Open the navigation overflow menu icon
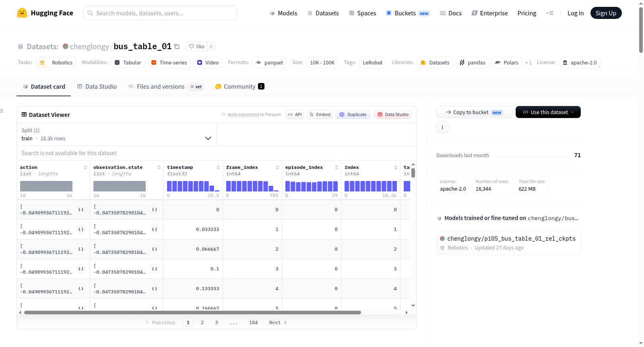The height and width of the screenshot is (347, 644). [549, 13]
